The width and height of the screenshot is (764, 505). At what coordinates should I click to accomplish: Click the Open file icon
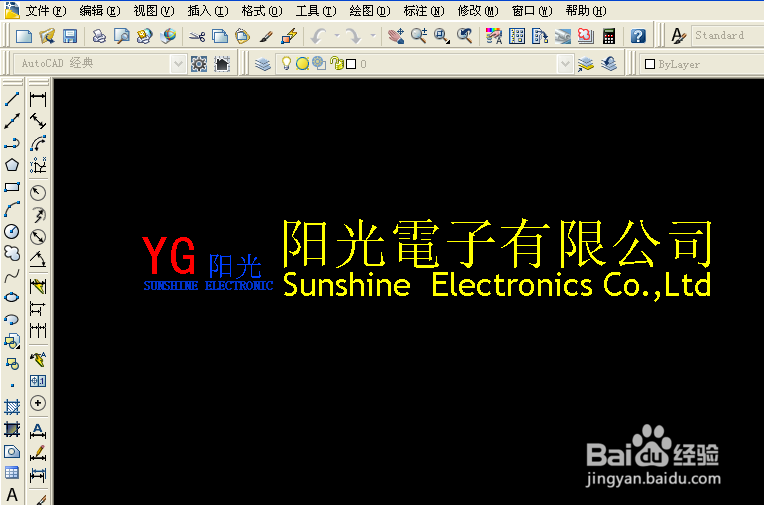(x=47, y=36)
